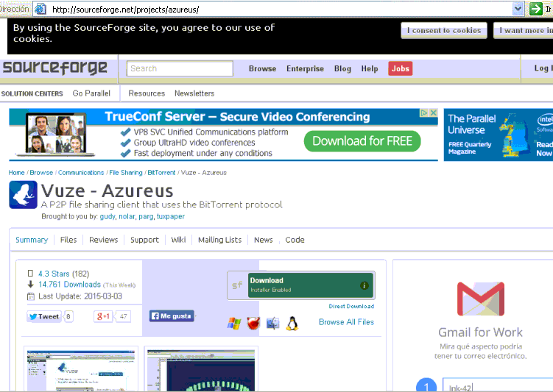Image resolution: width=553 pixels, height=392 pixels.
Task: Click the Vuze blue frog project icon
Action: (23, 195)
